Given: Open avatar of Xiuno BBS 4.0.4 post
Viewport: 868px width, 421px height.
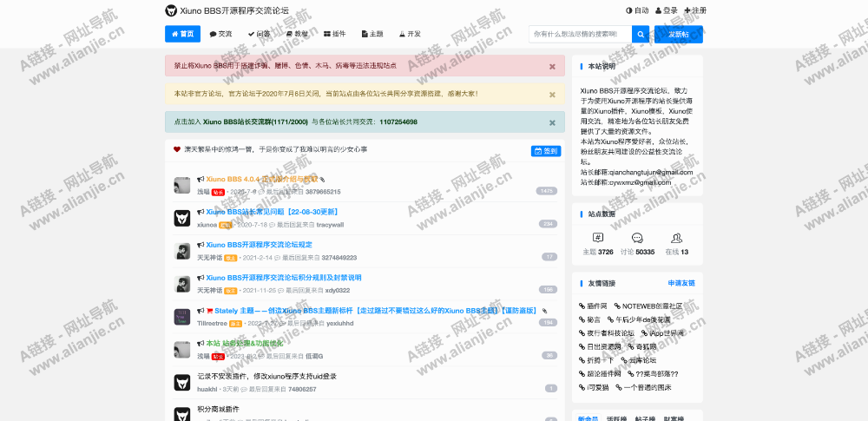Looking at the screenshot, I should (x=182, y=186).
